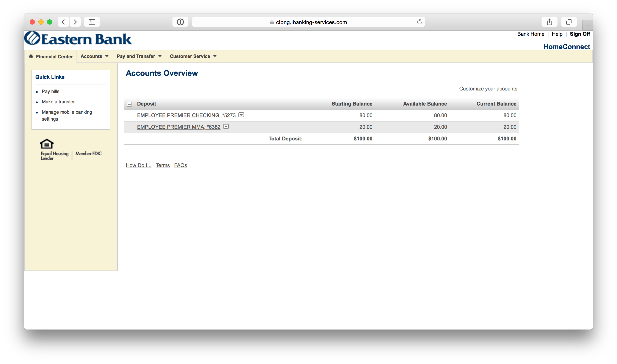Screen dimensions: 617x364
Task: Open EMPLOYEE PREMIER MMA account link
Action: [179, 127]
